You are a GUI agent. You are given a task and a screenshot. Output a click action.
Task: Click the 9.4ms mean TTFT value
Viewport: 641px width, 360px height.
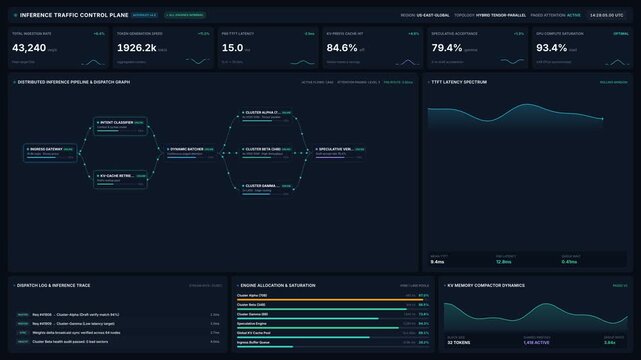(x=437, y=262)
